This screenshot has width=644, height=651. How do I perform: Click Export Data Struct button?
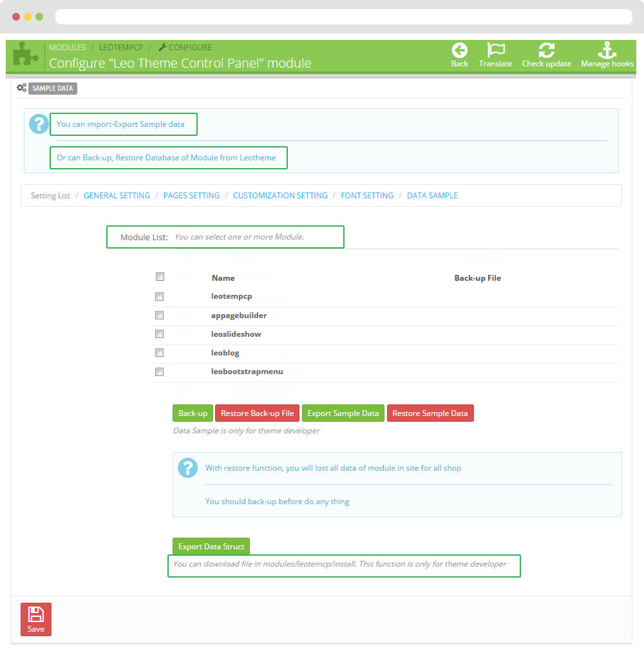pyautogui.click(x=211, y=547)
